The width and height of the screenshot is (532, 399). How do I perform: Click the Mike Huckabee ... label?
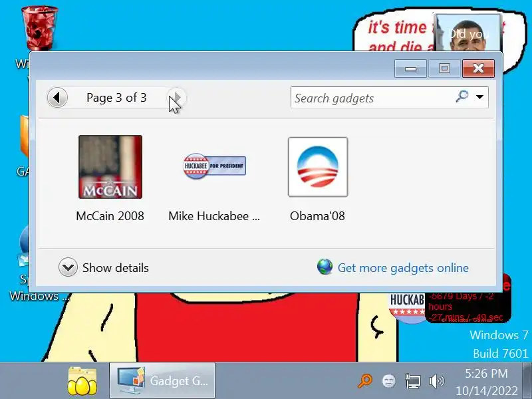tap(214, 216)
